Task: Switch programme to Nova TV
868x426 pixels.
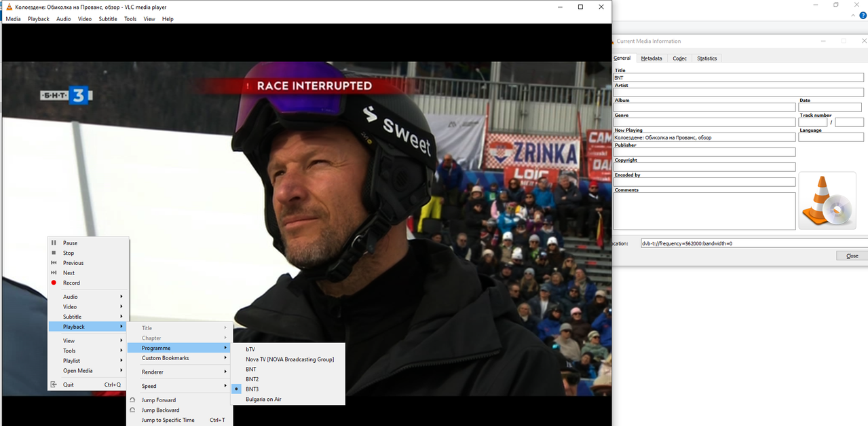Action: click(288, 359)
